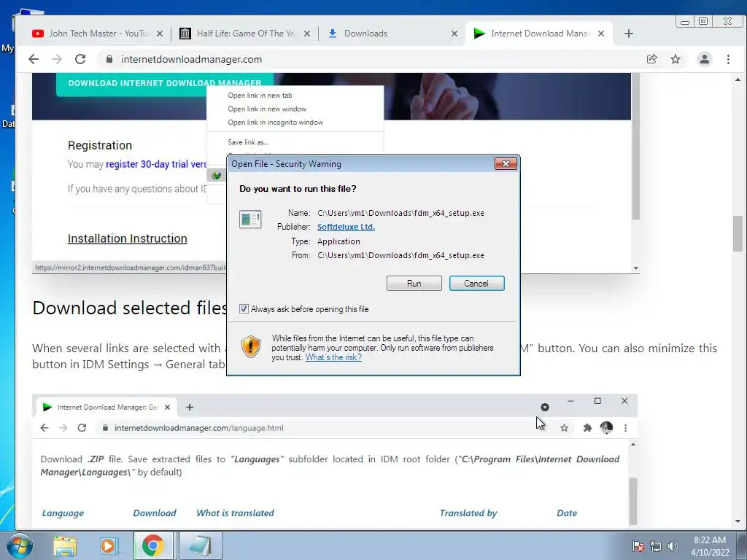Choose Save link as... from context menu
This screenshot has height=560, width=747.
248,142
